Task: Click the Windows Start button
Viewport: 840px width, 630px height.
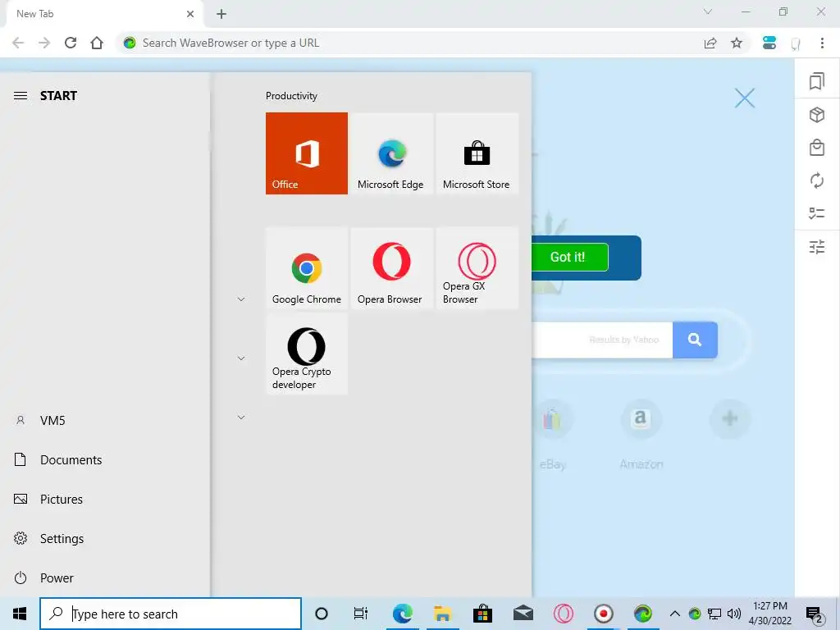Action: point(20,614)
